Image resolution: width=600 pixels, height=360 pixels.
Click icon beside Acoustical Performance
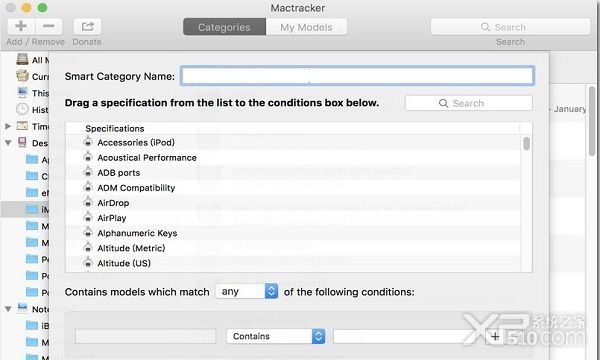88,157
